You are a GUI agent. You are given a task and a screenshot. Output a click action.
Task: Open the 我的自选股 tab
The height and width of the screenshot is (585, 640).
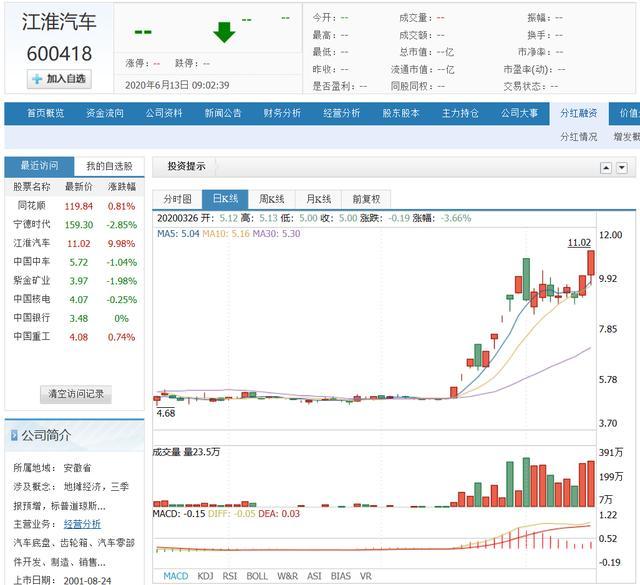click(109, 166)
